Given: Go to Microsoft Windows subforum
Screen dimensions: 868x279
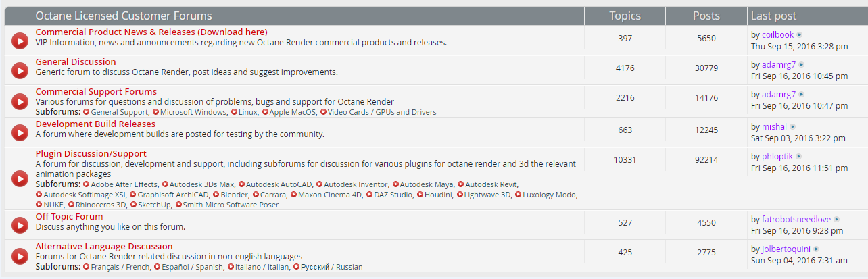Looking at the screenshot, I should click(x=193, y=112).
